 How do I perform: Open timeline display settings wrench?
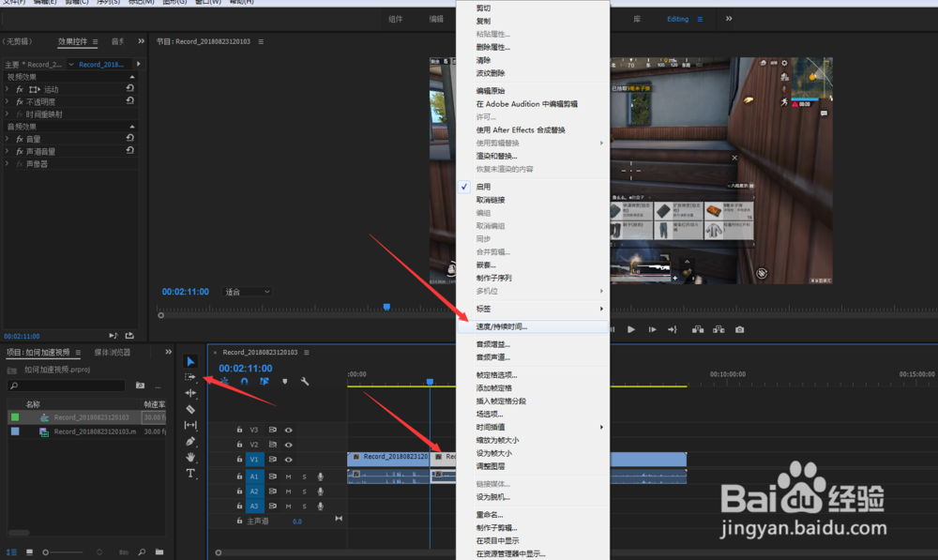point(305,382)
